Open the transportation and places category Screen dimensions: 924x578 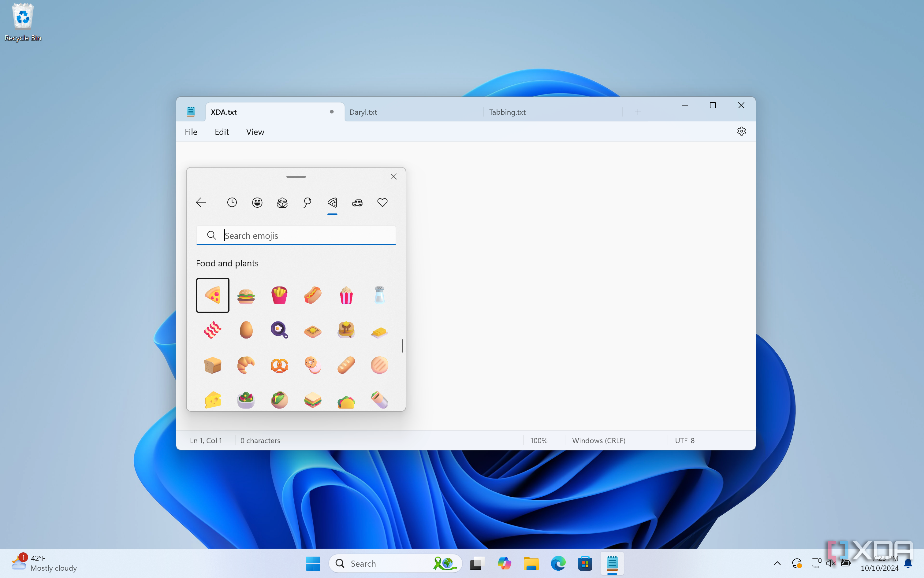tap(357, 202)
